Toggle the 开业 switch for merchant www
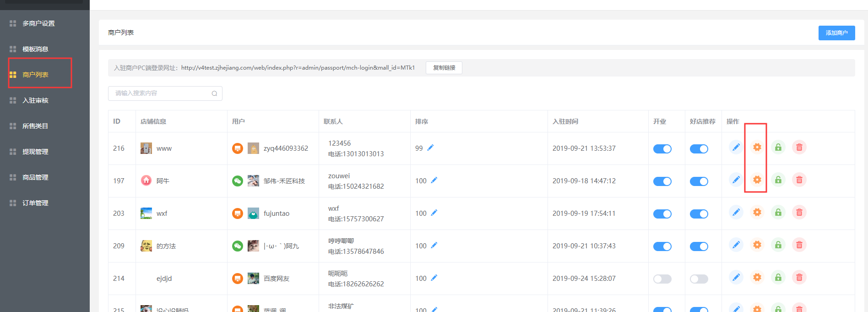 [x=662, y=149]
